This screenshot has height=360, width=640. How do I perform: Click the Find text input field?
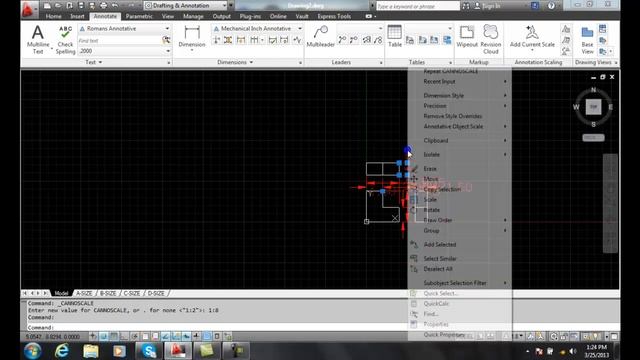(119, 40)
